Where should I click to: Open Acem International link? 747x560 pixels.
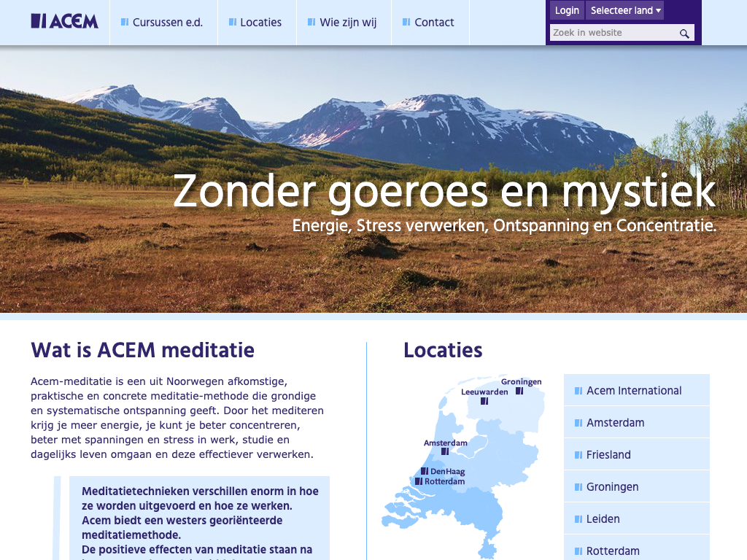coord(634,391)
